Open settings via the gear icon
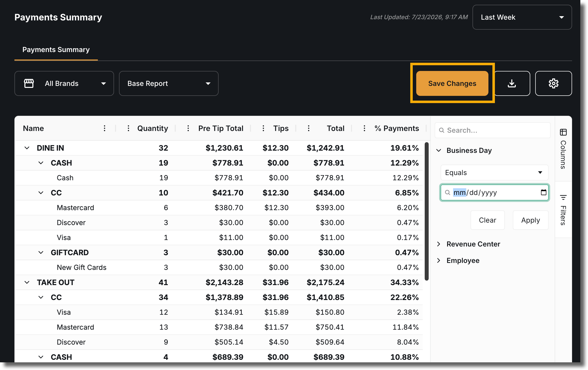Image resolution: width=588 pixels, height=370 pixels. pos(553,83)
